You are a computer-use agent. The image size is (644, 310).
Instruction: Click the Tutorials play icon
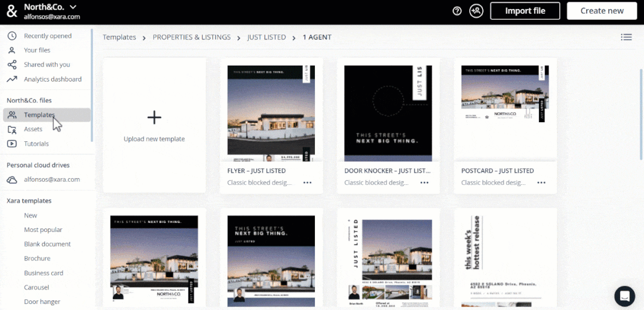12,144
